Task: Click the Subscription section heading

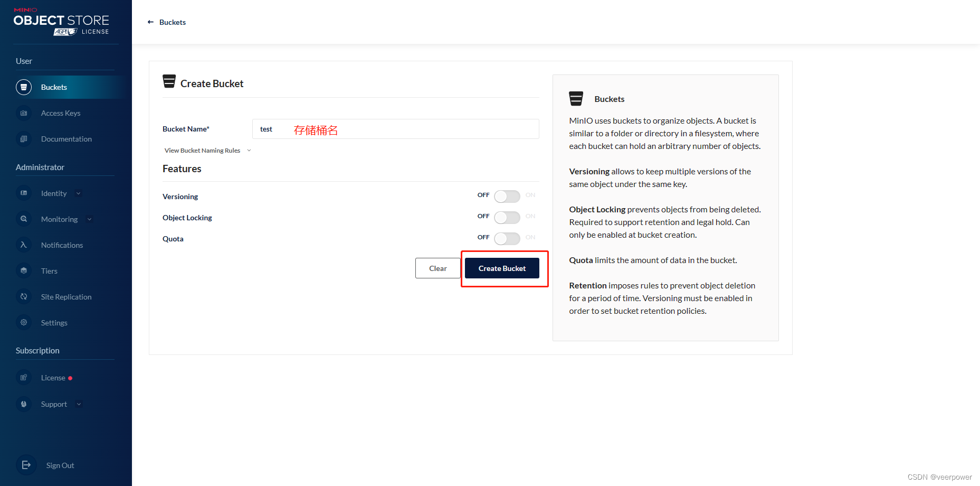Action: (37, 350)
